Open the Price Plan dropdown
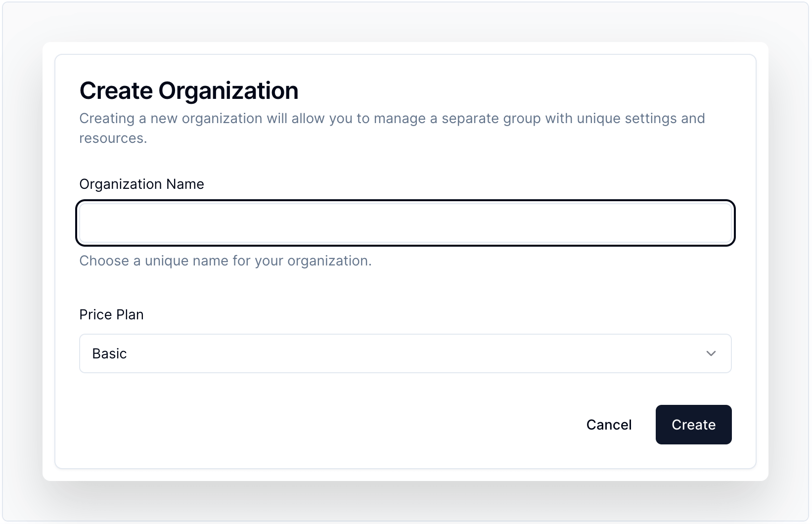The width and height of the screenshot is (812, 524). pos(405,353)
